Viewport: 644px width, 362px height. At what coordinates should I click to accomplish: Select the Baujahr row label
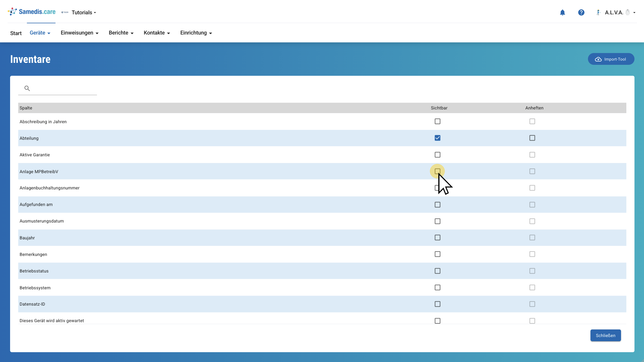click(x=27, y=238)
